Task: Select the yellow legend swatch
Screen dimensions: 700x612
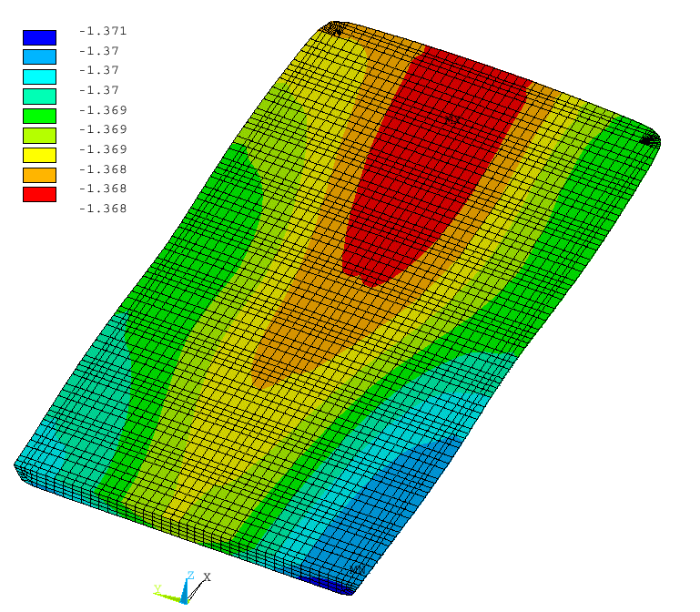Action: tap(39, 155)
